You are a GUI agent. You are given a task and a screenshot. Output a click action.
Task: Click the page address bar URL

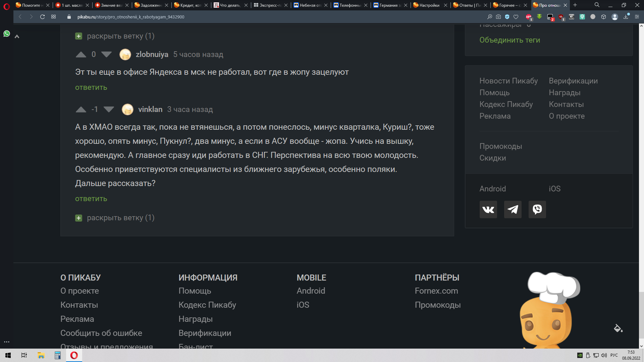131,17
